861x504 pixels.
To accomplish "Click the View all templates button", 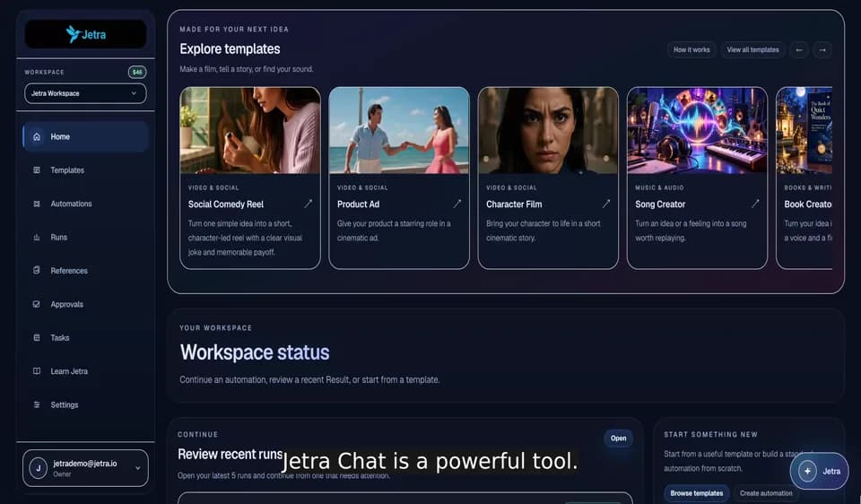I will pos(752,50).
